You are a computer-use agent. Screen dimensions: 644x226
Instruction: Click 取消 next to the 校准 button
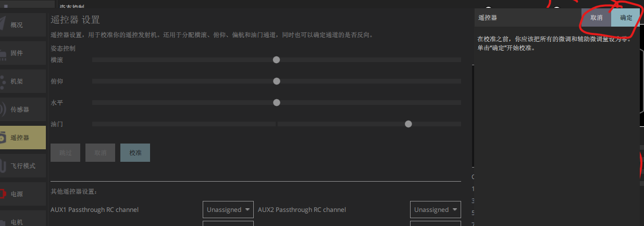[101, 153]
